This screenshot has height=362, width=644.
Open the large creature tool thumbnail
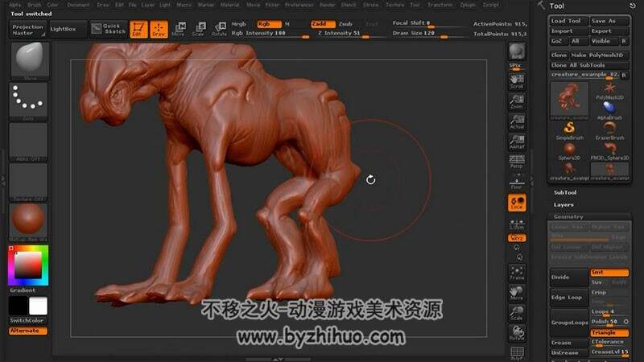(x=569, y=101)
